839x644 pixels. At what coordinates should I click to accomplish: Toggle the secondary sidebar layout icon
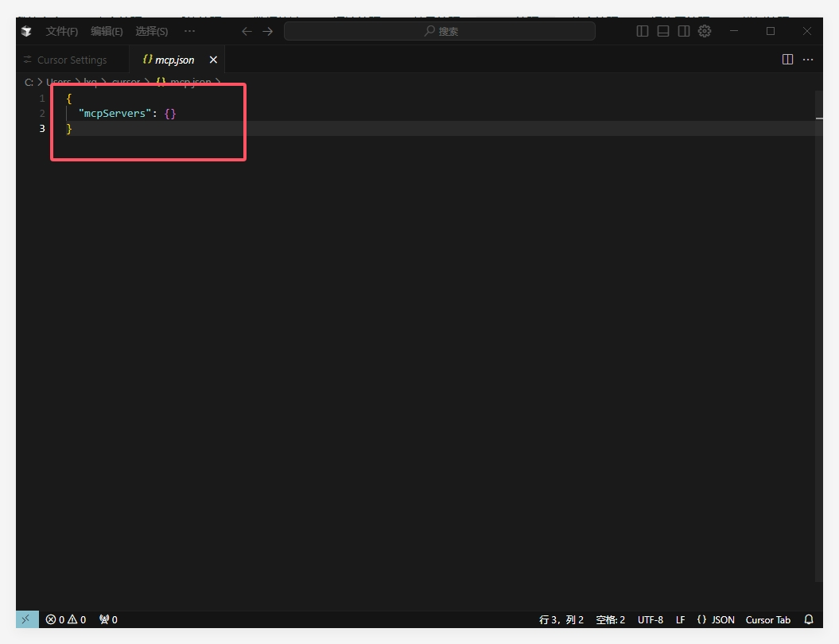click(684, 31)
